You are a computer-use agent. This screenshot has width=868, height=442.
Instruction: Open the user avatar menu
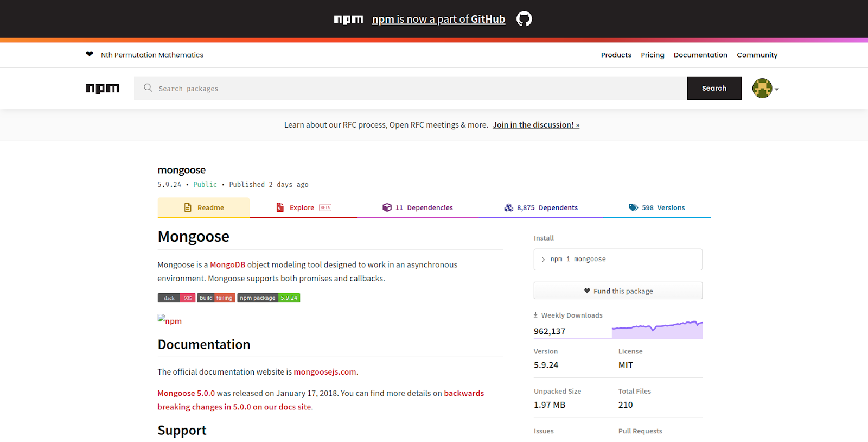pos(762,88)
